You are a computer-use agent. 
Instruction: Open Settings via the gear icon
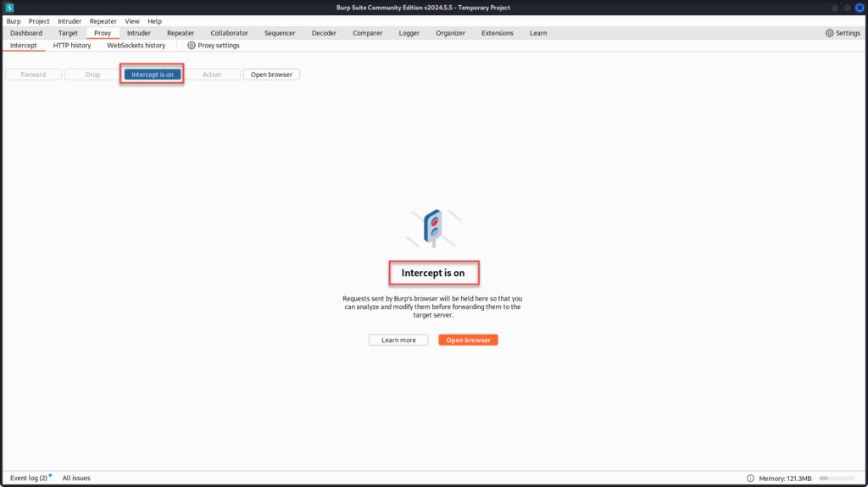coord(829,33)
